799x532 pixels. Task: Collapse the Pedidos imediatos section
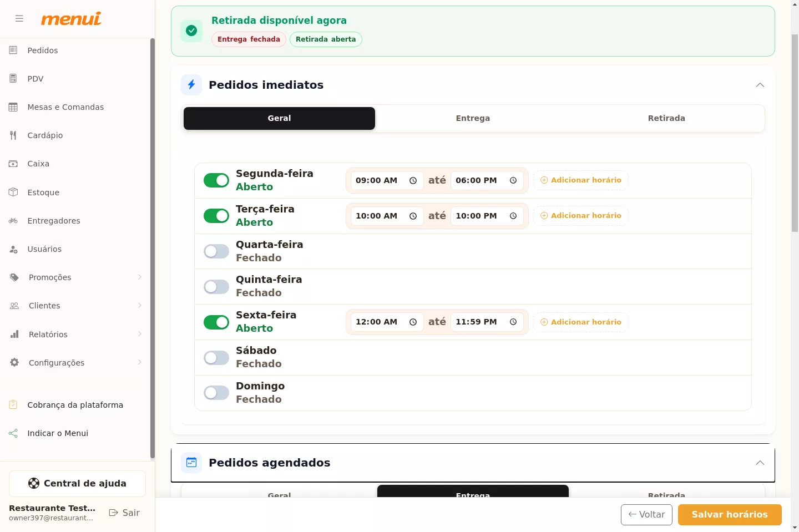[760, 85]
